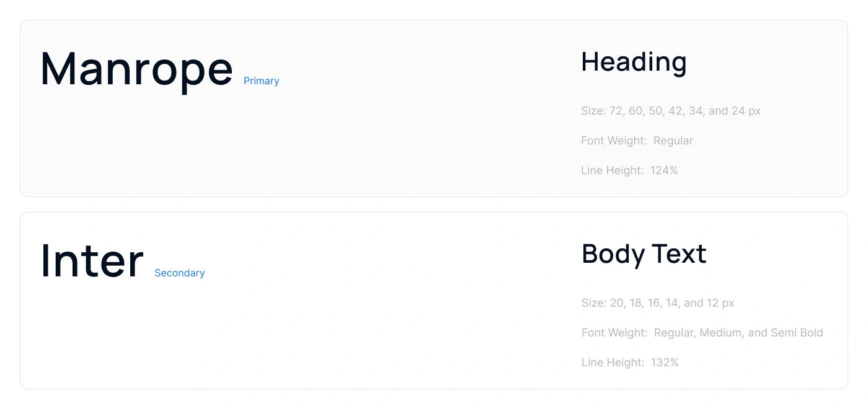The width and height of the screenshot is (868, 409).
Task: Click the Manrope font name title
Action: tap(136, 69)
